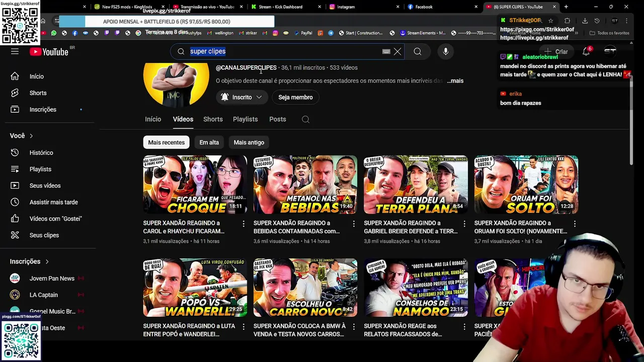Open a new browser tab with the plus
The image size is (644, 362).
pos(566,7)
